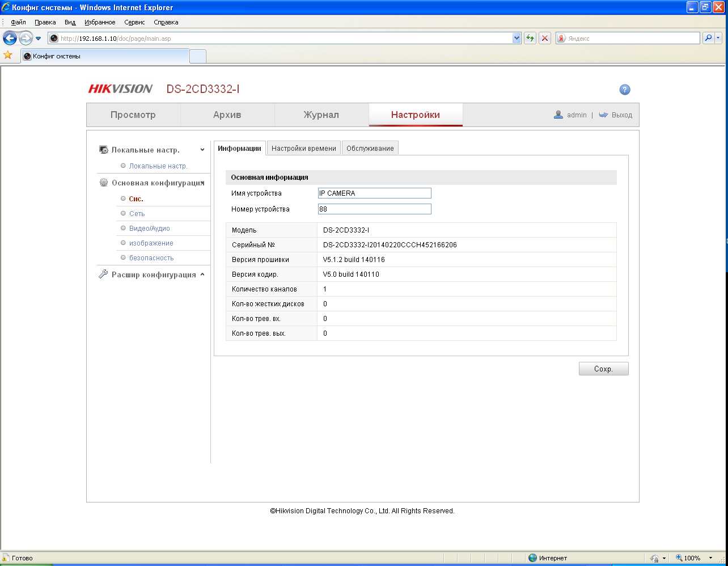Click the admin user icon
This screenshot has height=566, width=728.
[558, 115]
